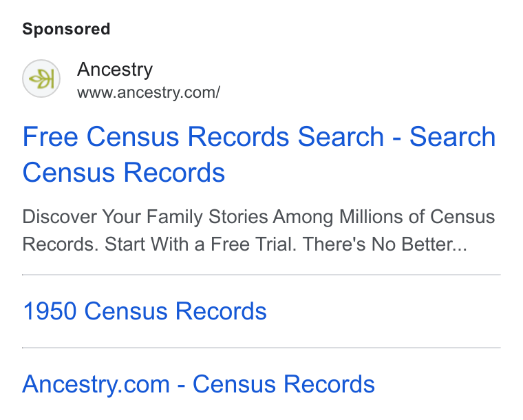The image size is (523, 420).
Task: Click the Ancestry green leaf logo
Action: pos(41,78)
